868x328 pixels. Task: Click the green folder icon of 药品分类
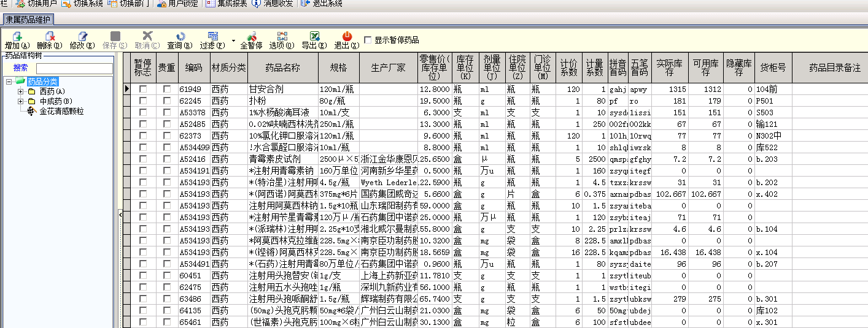coord(20,82)
